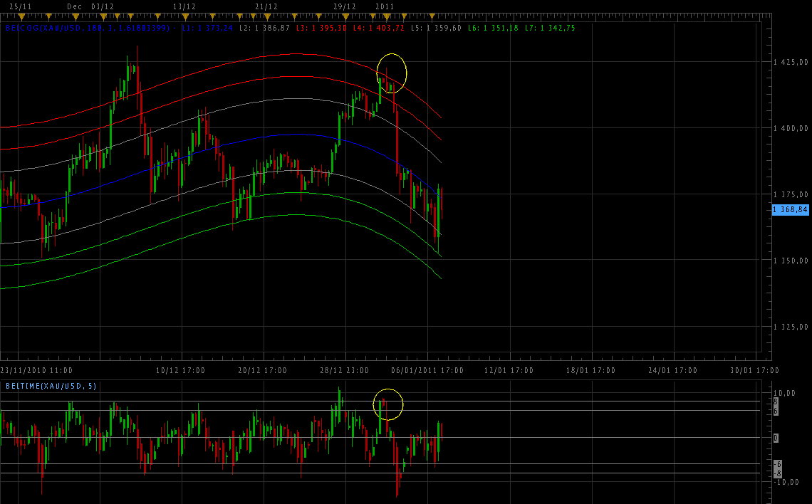Image resolution: width=812 pixels, height=504 pixels.
Task: Click the yellow circle on the price chart
Action: (x=391, y=73)
